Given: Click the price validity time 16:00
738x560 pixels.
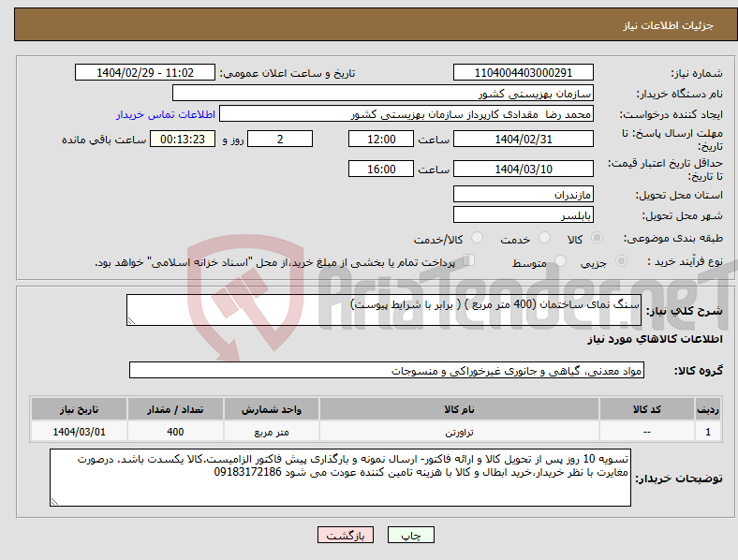Looking at the screenshot, I should (381, 169).
